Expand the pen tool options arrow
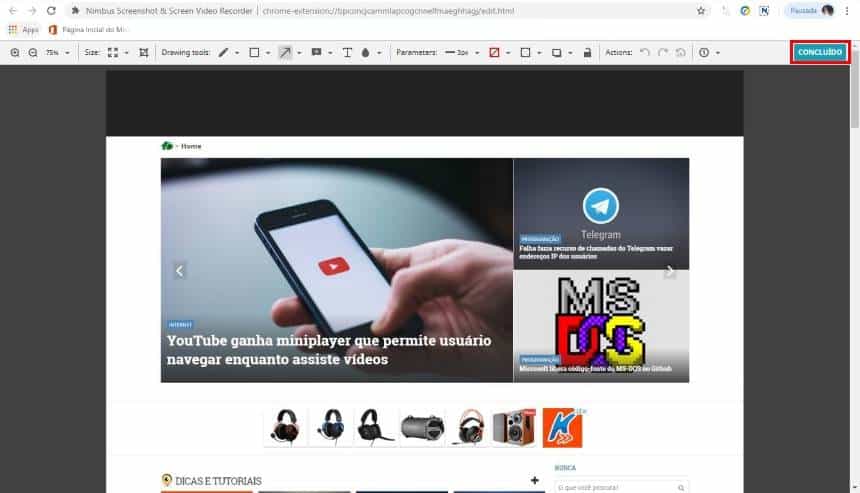The image size is (860, 493). point(237,53)
